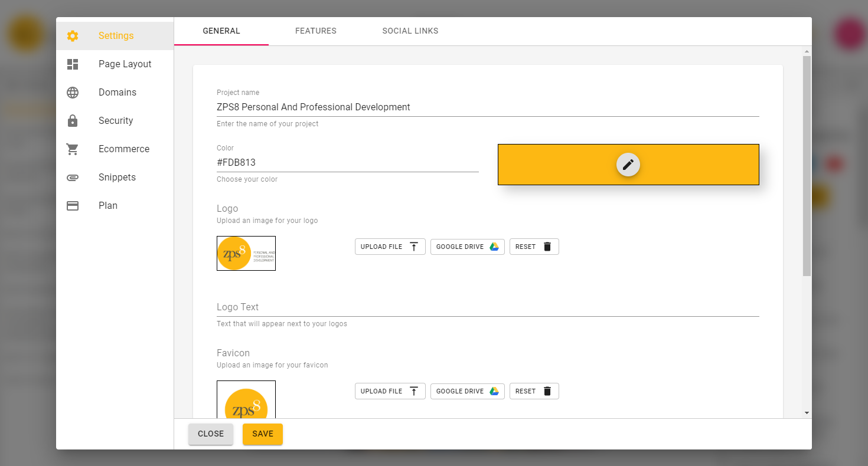Click the yellow color preview swatch
The height and width of the screenshot is (466, 868).
(628, 165)
